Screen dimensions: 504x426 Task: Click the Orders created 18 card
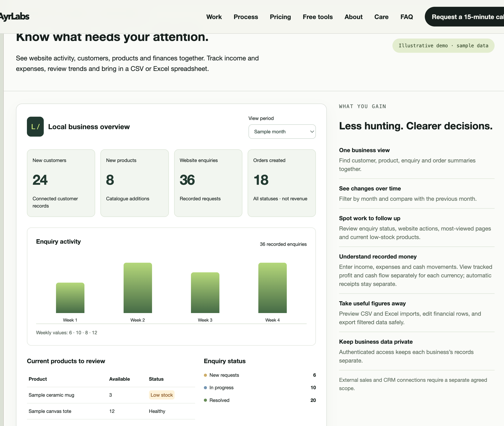282,183
